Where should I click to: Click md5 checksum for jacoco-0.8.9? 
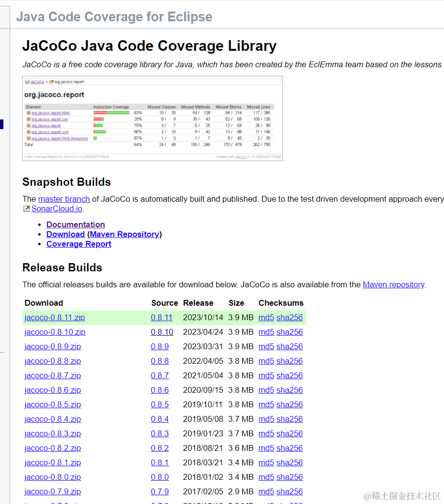[266, 346]
